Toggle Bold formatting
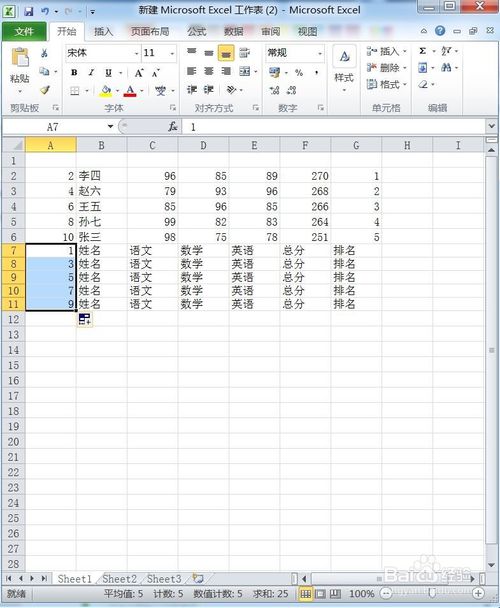Image resolution: width=500 pixels, height=608 pixels. pos(74,72)
